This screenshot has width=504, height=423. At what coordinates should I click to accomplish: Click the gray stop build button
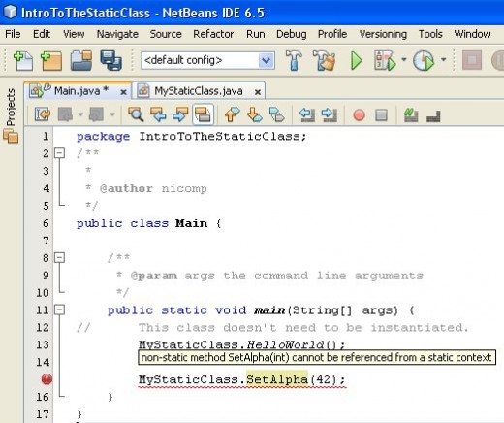(x=472, y=60)
